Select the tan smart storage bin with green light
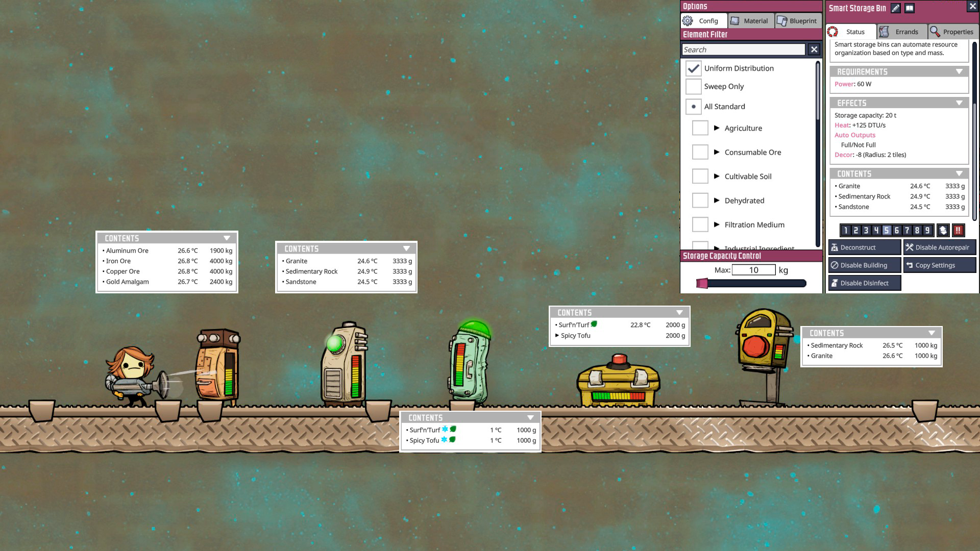Screen dimensions: 980x551 [x=344, y=363]
